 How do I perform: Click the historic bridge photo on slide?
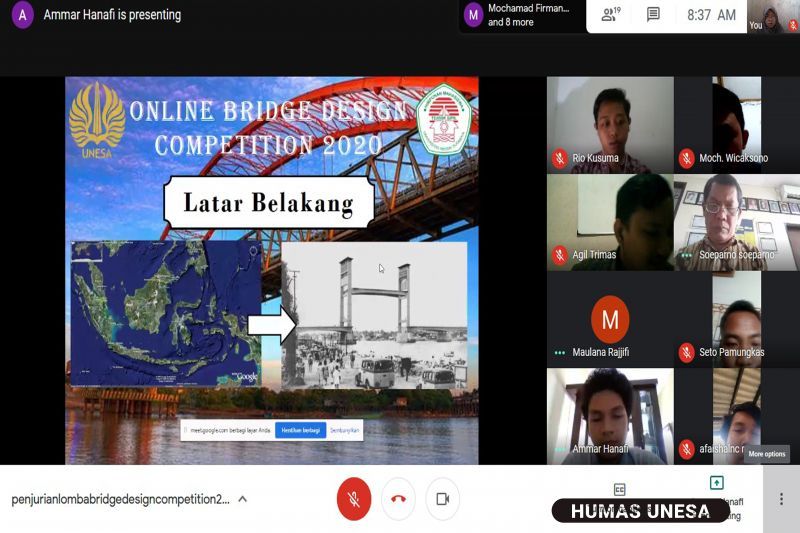(x=374, y=315)
